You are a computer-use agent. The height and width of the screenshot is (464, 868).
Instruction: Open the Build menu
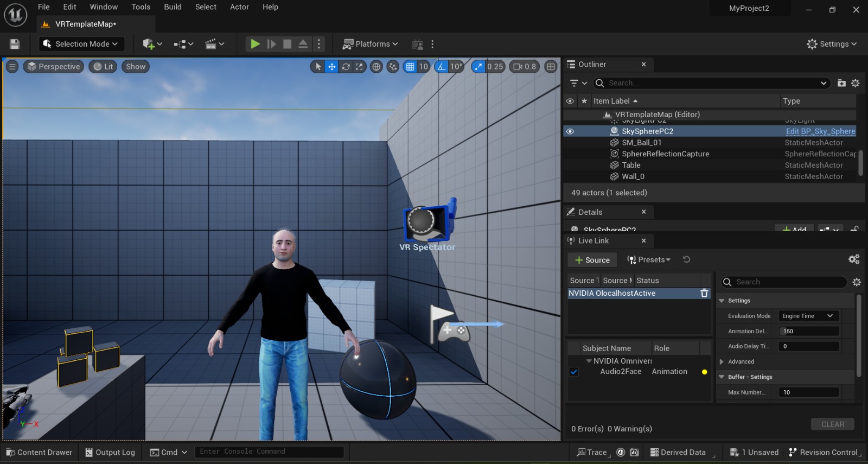(173, 7)
